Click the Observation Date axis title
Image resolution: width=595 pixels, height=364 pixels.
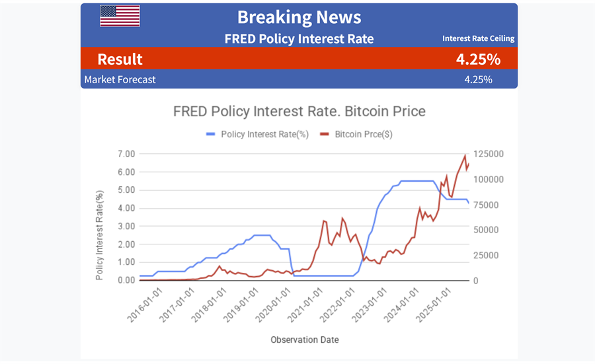(304, 340)
